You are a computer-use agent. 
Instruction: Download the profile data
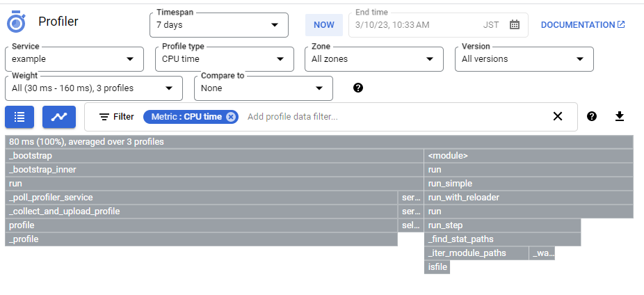620,117
